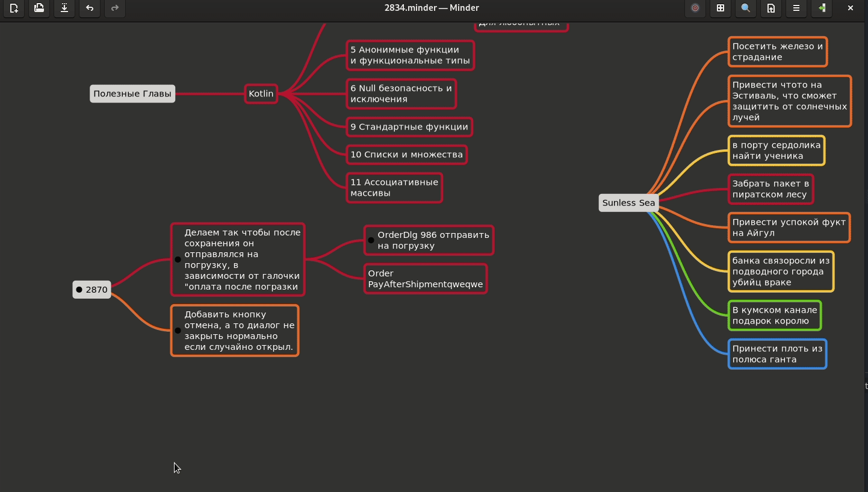Toggle focus mode with the red target icon
This screenshot has width=868, height=492.
695,8
